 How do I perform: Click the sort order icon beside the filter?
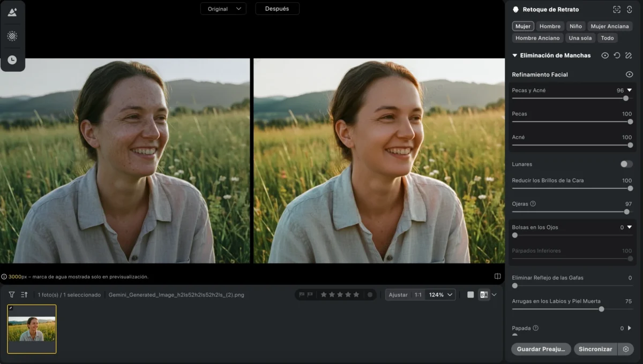point(24,294)
